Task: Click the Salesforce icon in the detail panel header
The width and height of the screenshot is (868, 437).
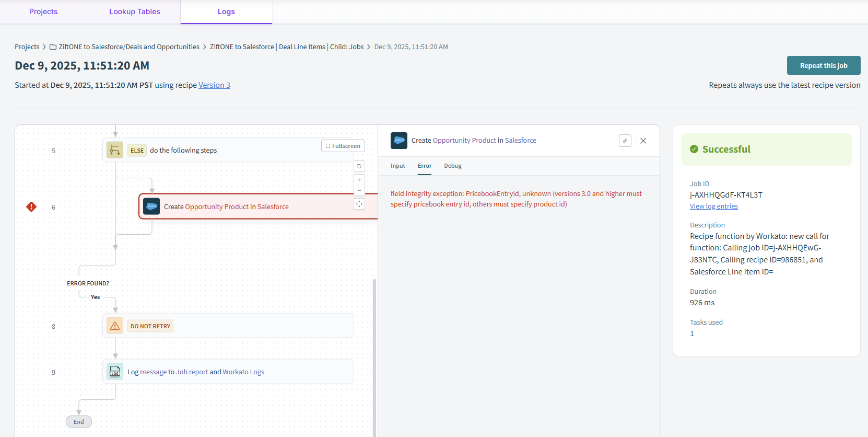Action: (399, 141)
